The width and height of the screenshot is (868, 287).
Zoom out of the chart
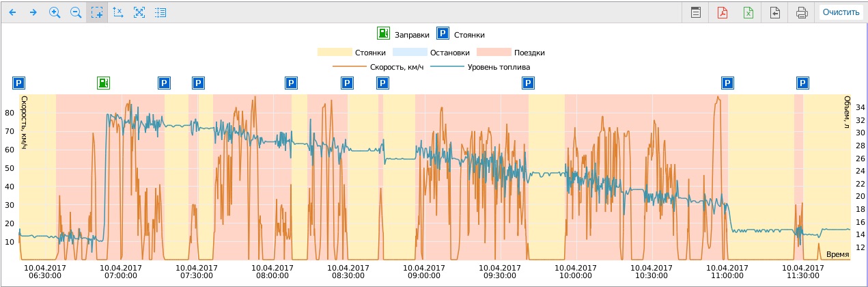coord(76,12)
